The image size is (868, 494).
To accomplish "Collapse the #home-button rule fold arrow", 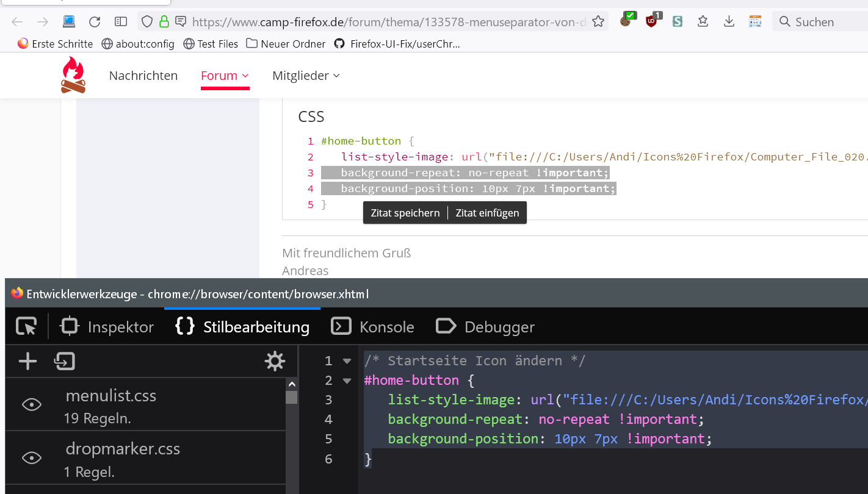I will click(x=347, y=381).
